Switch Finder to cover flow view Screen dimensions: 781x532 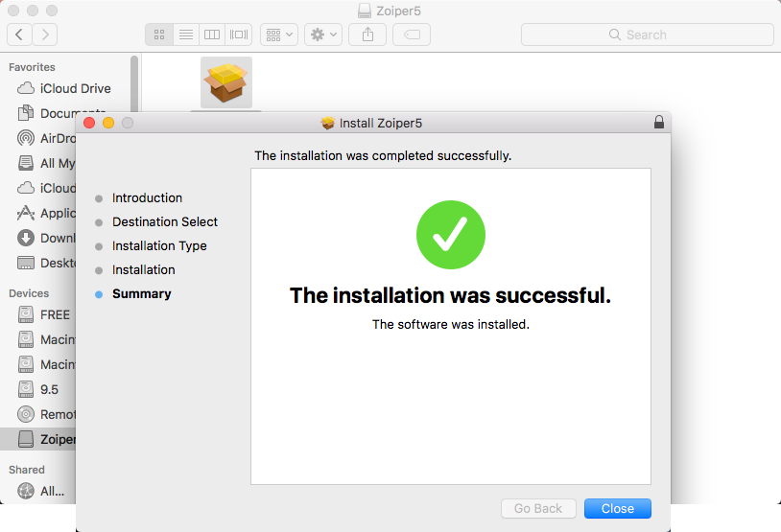click(239, 35)
